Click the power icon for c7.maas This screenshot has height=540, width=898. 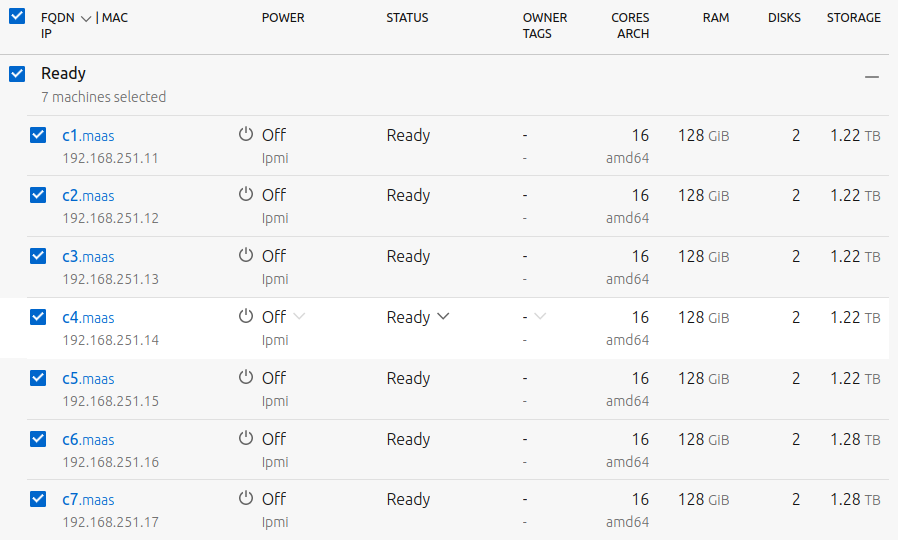click(x=246, y=499)
